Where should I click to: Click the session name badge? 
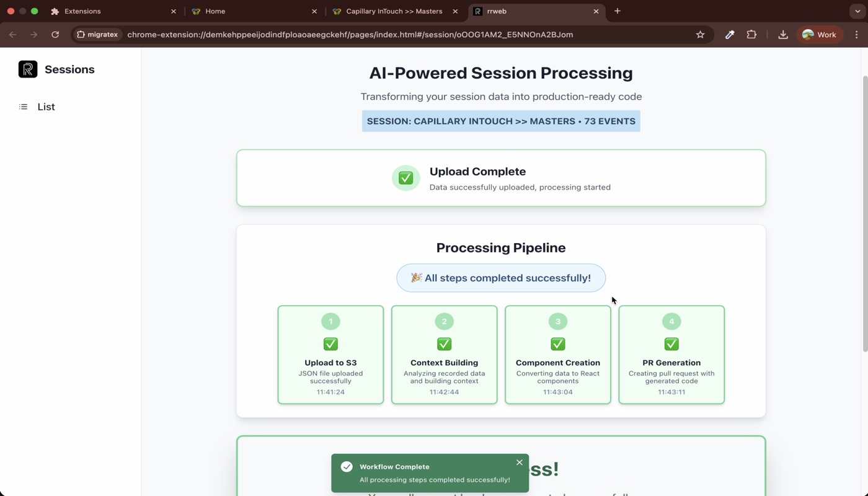pyautogui.click(x=501, y=121)
